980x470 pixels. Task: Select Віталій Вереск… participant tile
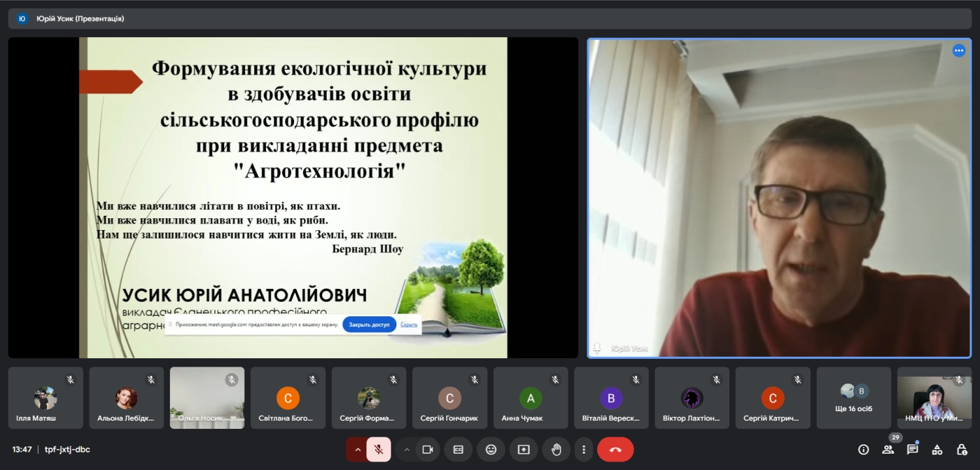click(x=612, y=397)
